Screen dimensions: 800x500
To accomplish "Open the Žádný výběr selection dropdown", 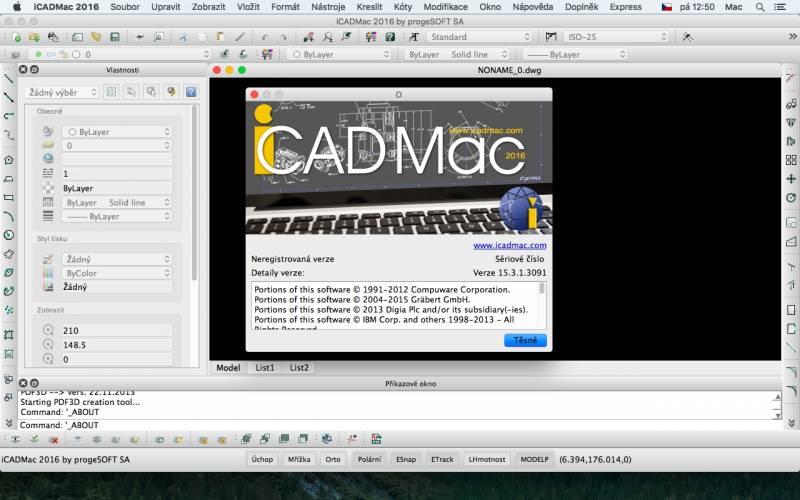I will (62, 92).
